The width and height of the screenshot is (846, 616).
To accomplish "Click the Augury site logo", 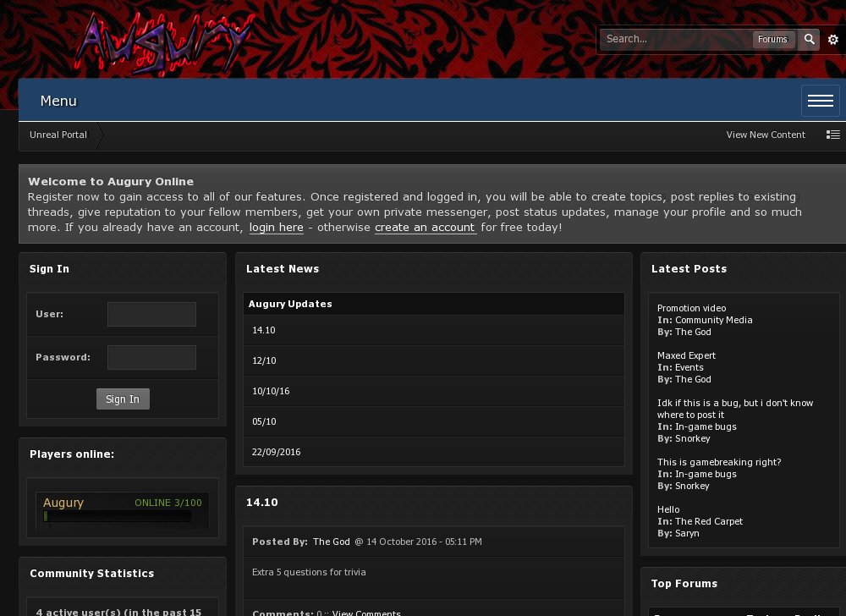I will (x=163, y=41).
